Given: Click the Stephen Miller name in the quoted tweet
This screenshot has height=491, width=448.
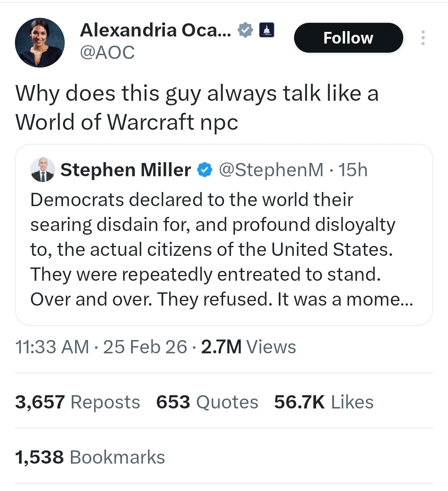Looking at the screenshot, I should coord(126,170).
